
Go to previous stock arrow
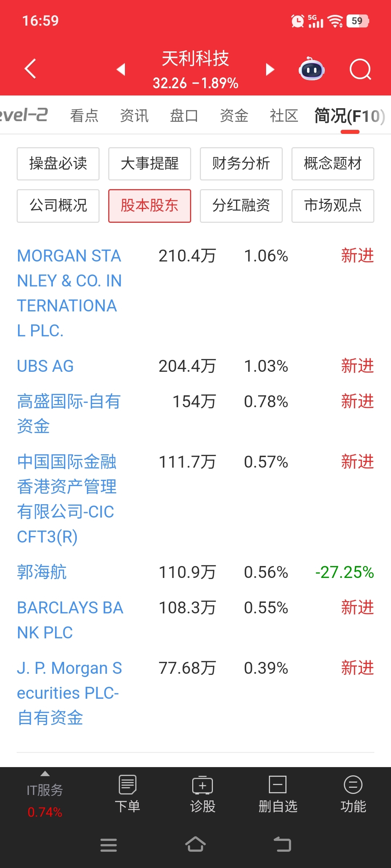[121, 69]
